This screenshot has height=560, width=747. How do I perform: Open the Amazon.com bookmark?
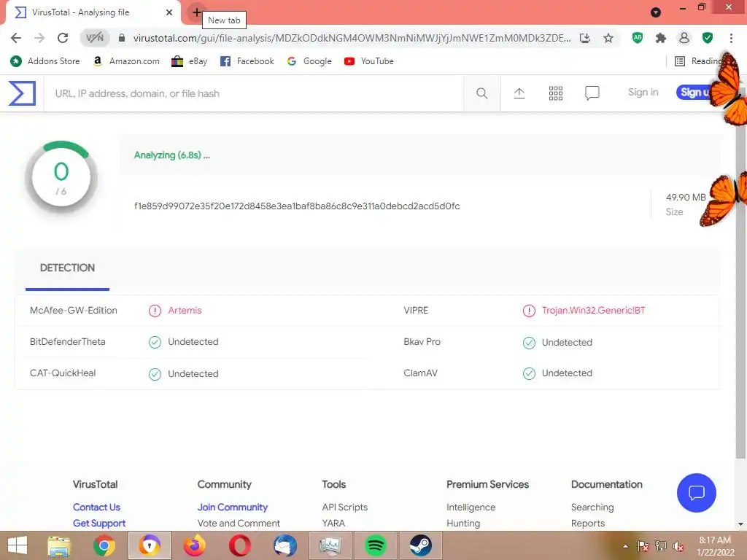click(x=125, y=61)
